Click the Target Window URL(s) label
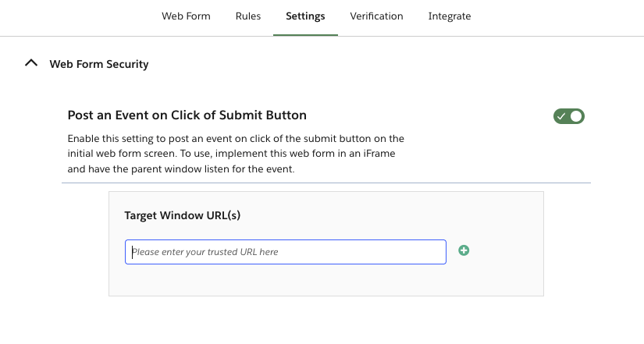 point(187,215)
